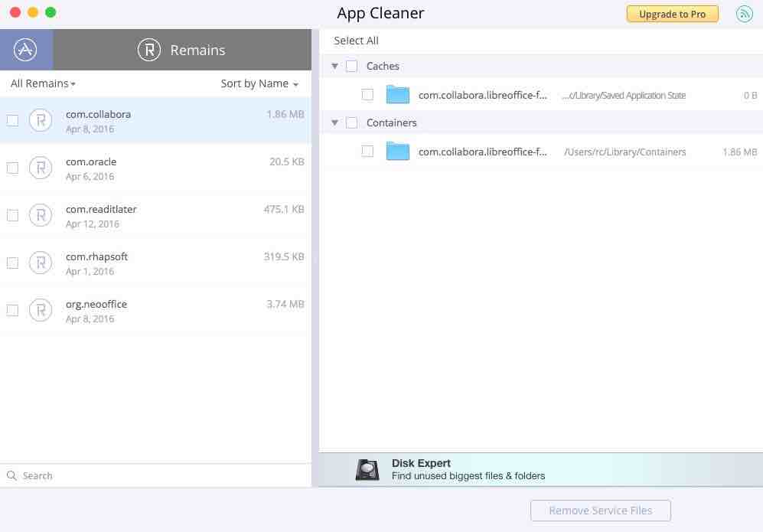Open the Applications tab icon
Screen dimensions: 763x532
(25, 50)
